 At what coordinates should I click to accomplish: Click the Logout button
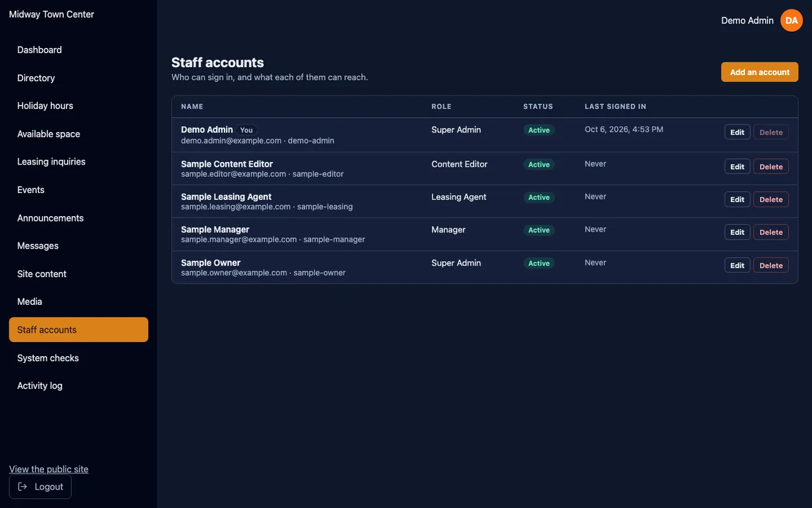[x=40, y=486]
